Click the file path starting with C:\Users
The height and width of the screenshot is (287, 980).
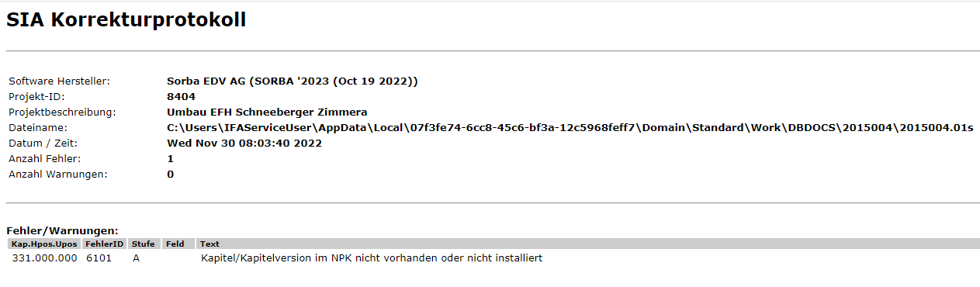570,127
